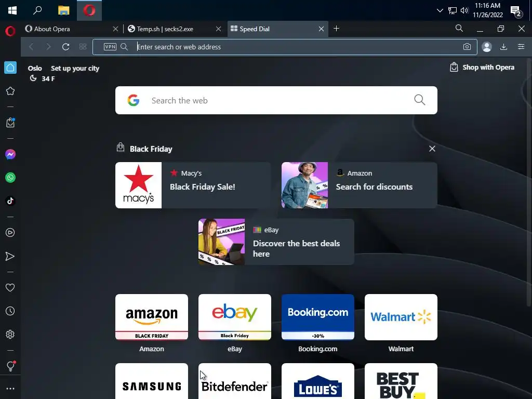Click the taskbar clock showing 11:16 AM
This screenshot has height=399, width=532.
click(487, 10)
